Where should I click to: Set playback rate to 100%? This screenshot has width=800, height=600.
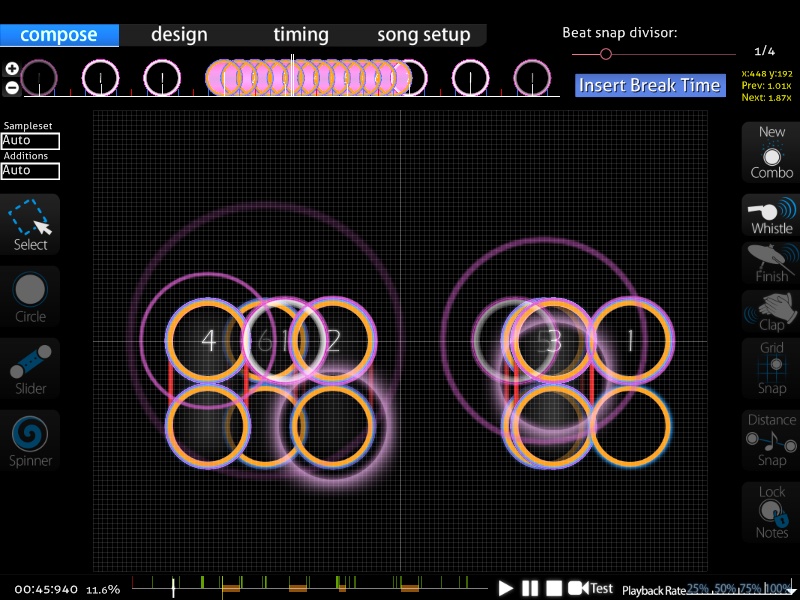pos(778,589)
